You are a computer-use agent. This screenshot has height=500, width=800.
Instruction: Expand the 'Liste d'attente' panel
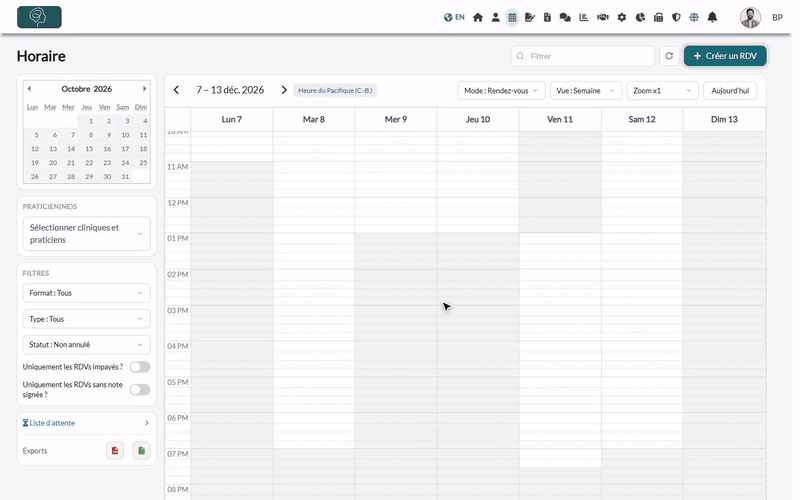[x=146, y=423]
